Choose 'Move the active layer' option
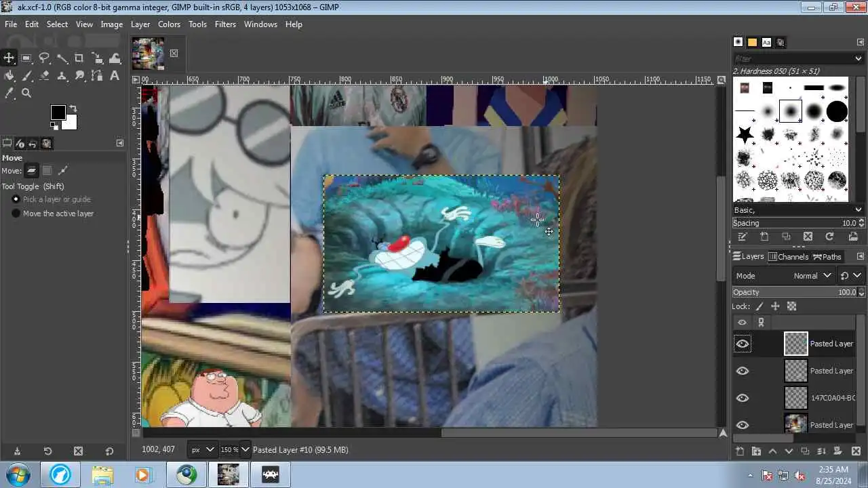 (x=52, y=213)
